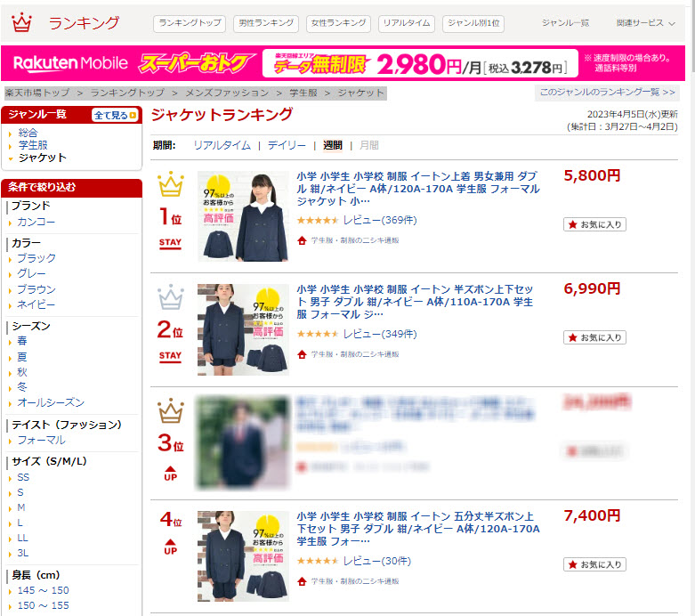The height and width of the screenshot is (616, 695).
Task: Filter by ネイビー color
Action: tap(36, 304)
